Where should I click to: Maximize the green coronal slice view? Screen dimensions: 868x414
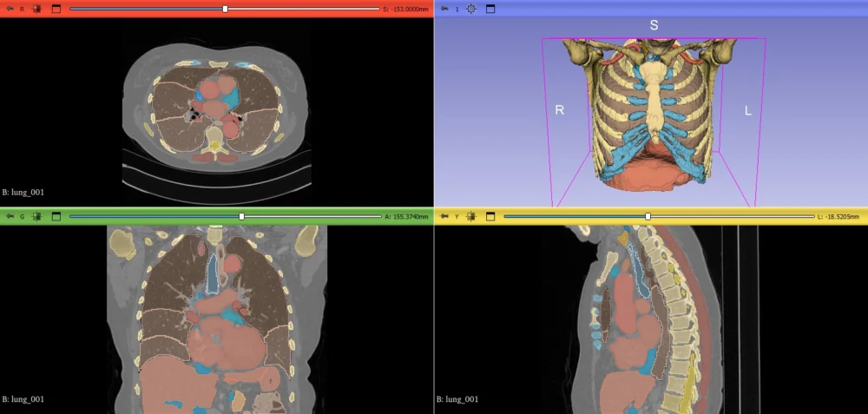point(56,216)
